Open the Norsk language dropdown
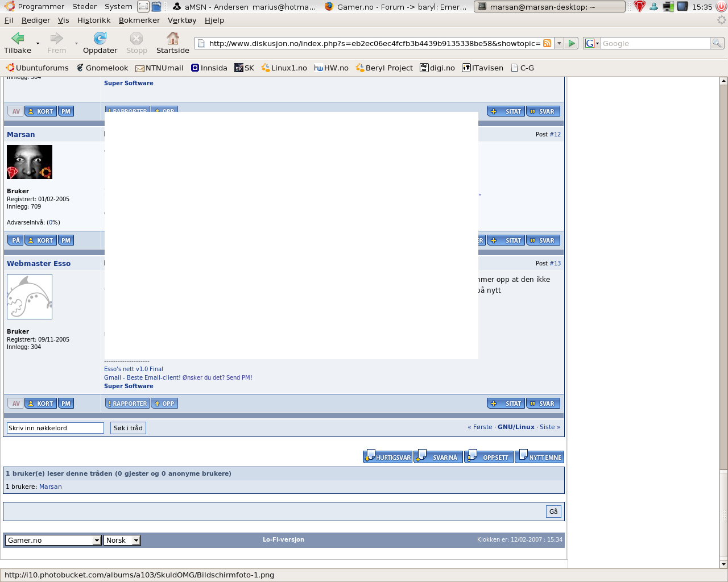This screenshot has width=728, height=582. pos(122,541)
